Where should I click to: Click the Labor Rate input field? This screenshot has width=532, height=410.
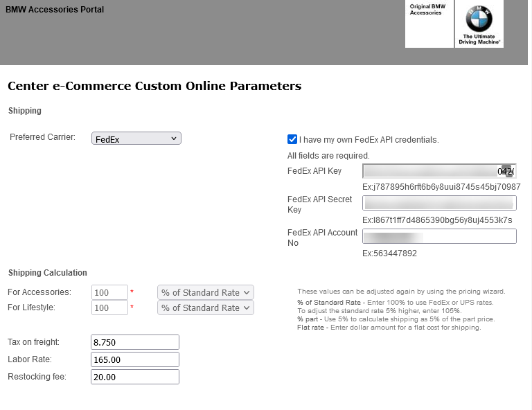135,359
